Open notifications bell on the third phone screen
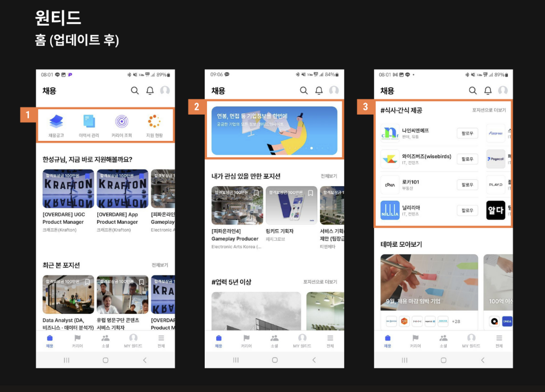 pyautogui.click(x=488, y=91)
